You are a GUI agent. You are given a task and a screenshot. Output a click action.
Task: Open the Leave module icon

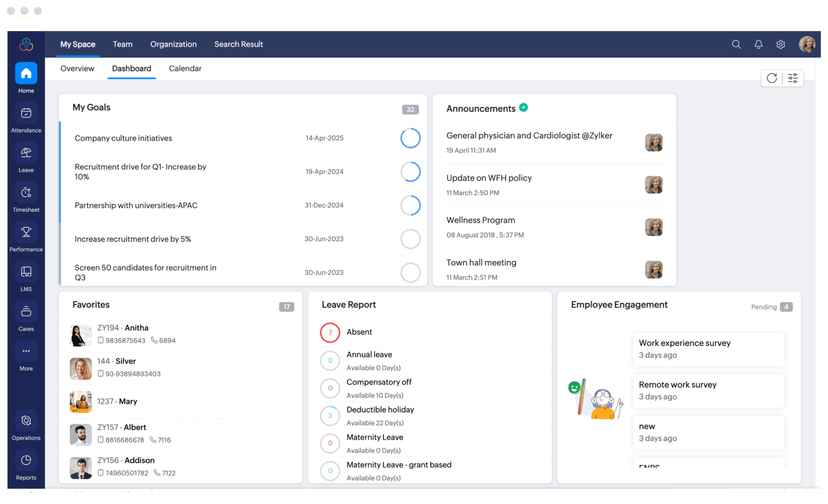26,153
